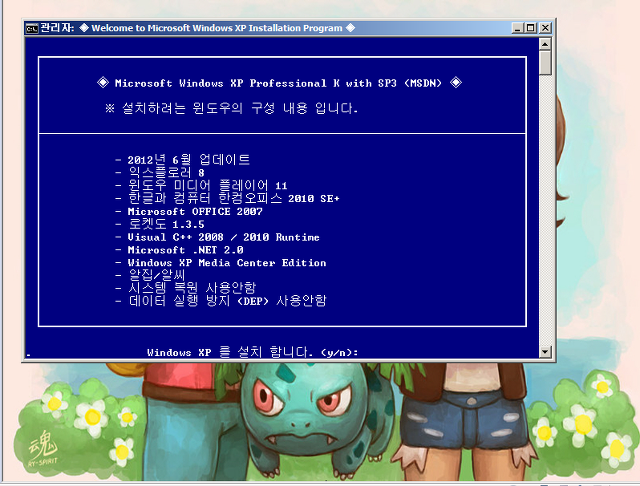
Task: Click the window title 'Welcome to Microsoft Windows XP Installation Program'
Action: point(217,28)
